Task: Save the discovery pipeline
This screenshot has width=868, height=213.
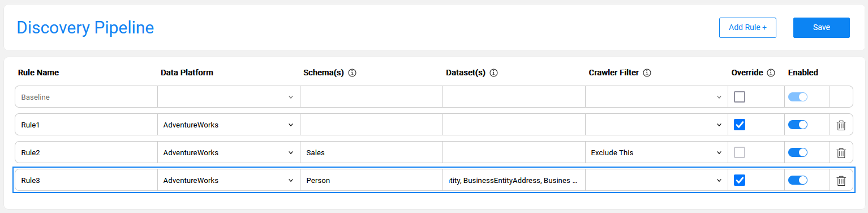Action: click(x=822, y=28)
